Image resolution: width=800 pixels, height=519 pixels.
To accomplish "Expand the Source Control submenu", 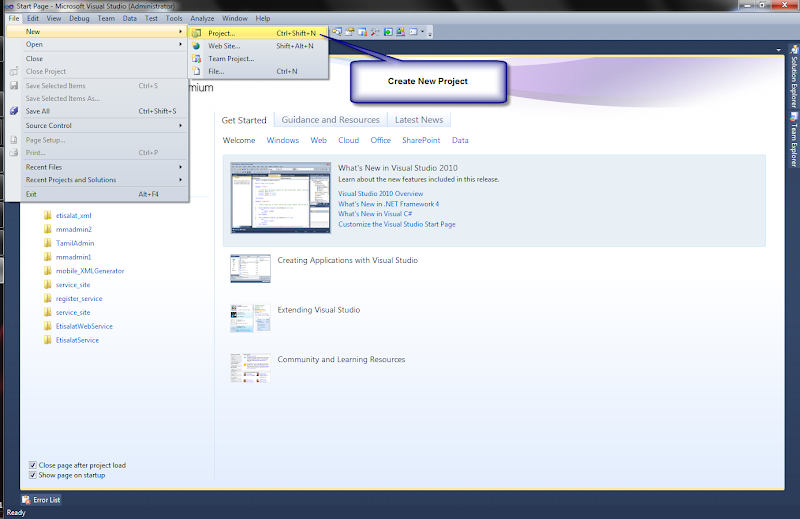I will click(97, 126).
